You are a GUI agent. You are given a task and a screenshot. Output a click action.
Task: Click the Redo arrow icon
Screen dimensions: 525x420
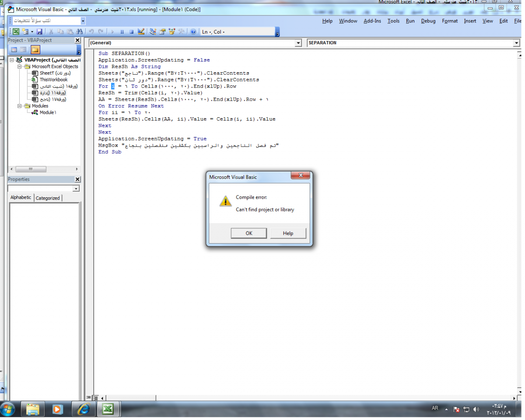101,31
